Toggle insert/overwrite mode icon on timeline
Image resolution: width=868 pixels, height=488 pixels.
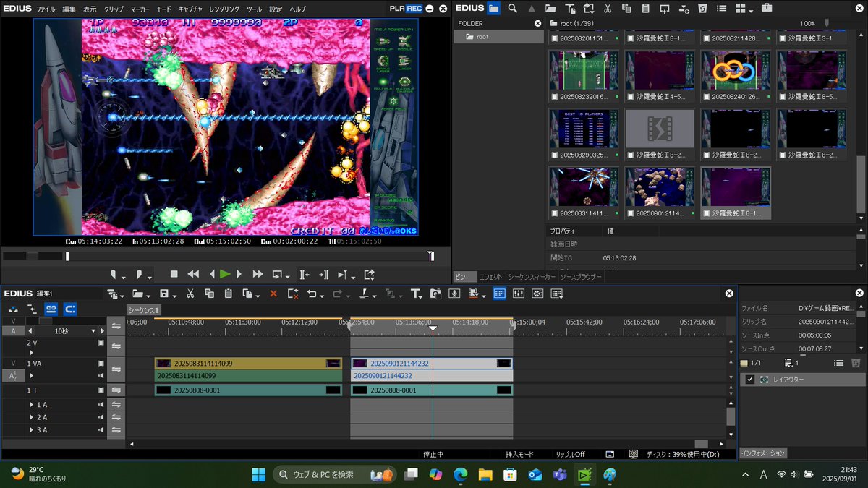click(14, 309)
